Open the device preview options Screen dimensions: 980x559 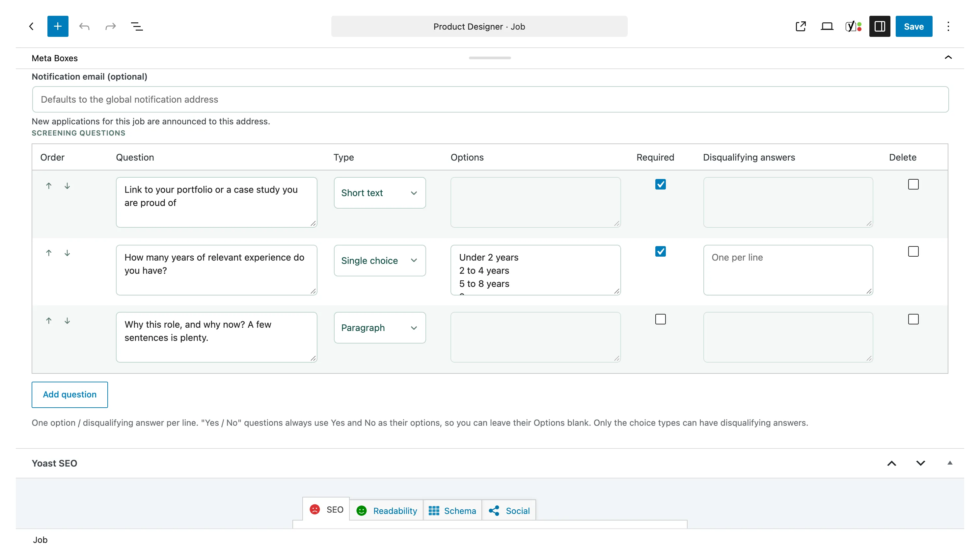827,26
